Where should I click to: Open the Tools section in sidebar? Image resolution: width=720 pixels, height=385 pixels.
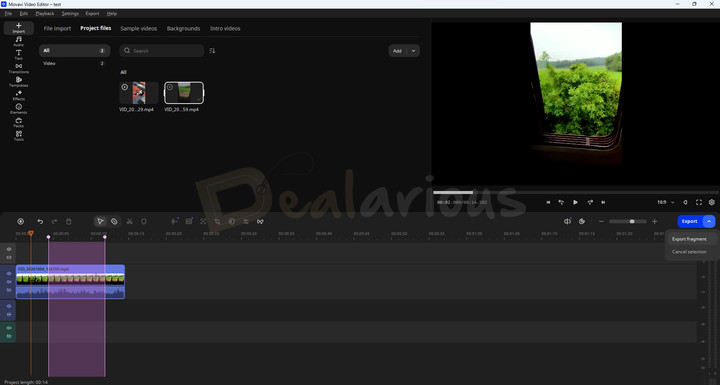19,136
